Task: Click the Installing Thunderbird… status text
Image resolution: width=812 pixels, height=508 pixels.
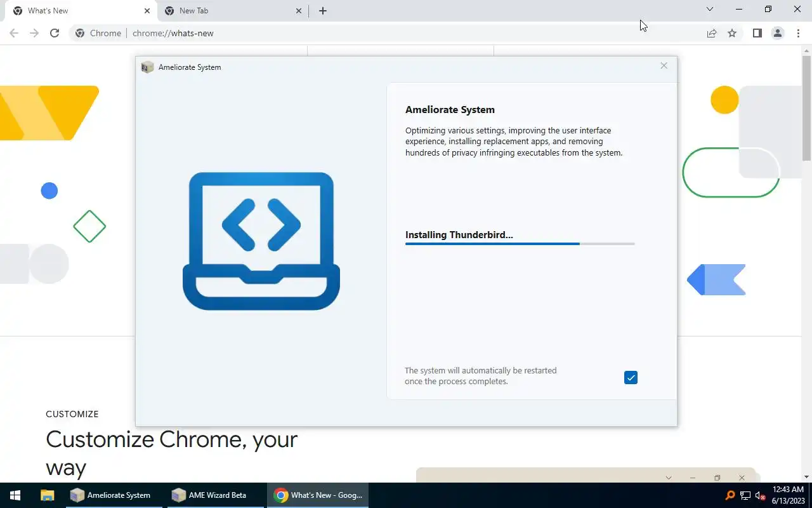Action: [x=459, y=235]
